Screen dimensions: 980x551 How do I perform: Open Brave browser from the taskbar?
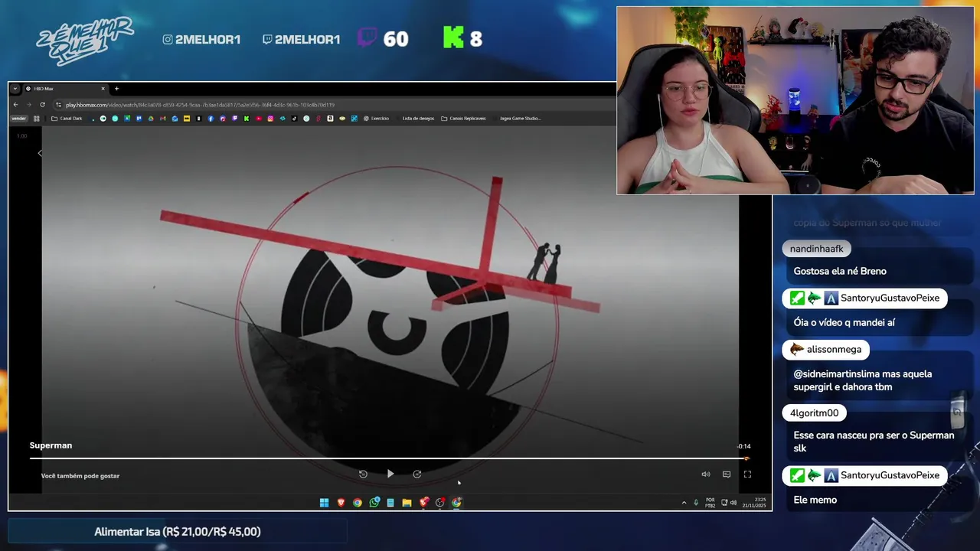coord(341,503)
